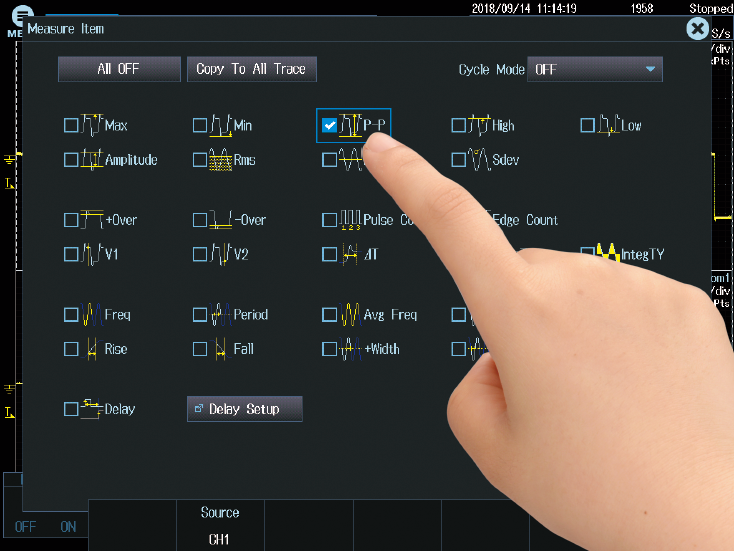The height and width of the screenshot is (551, 734).
Task: Close the Measure Item dialog
Action: pos(697,29)
